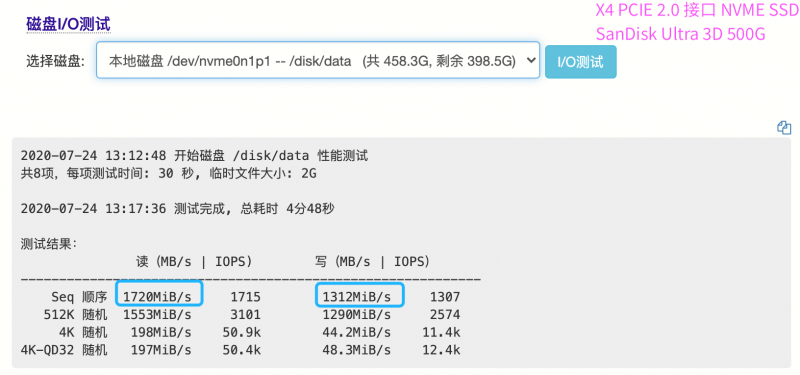
Task: Click the X4 PCIE 2.0 接口 NVME SSD text
Action: [x=697, y=10]
